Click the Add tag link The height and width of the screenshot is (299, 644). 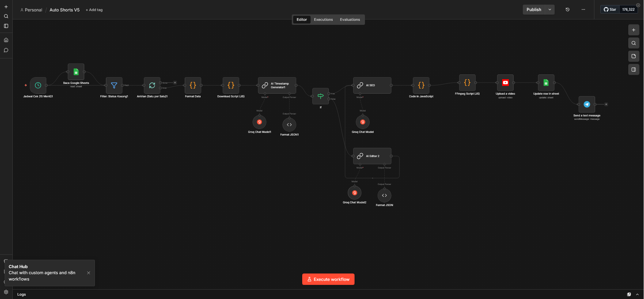coord(94,10)
